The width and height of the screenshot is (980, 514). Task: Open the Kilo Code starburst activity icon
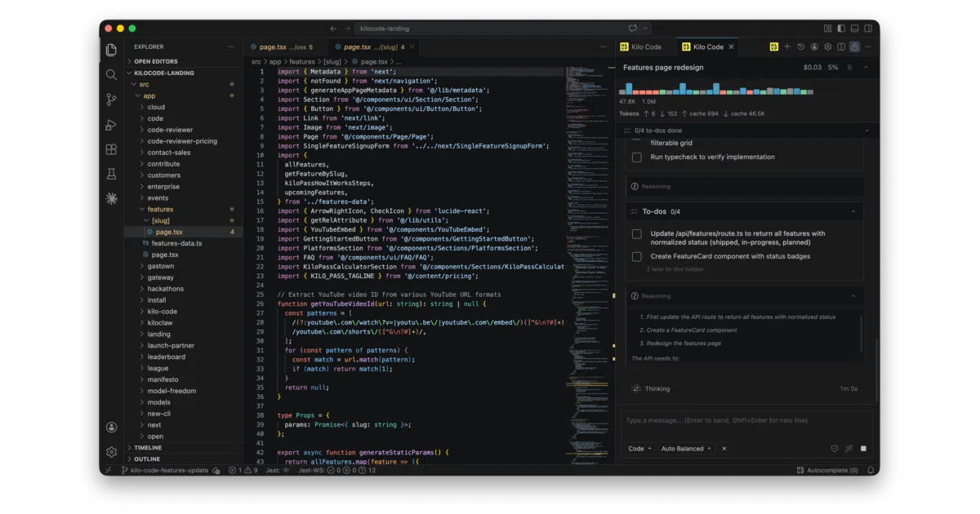coord(111,198)
